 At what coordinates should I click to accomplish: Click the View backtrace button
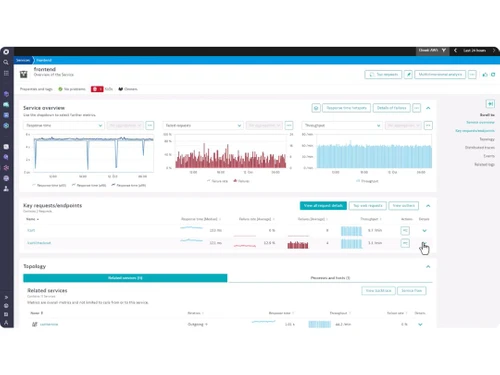click(378, 291)
